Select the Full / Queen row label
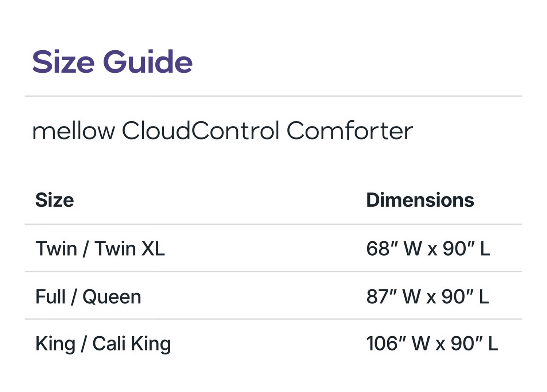The height and width of the screenshot is (392, 547). click(88, 296)
